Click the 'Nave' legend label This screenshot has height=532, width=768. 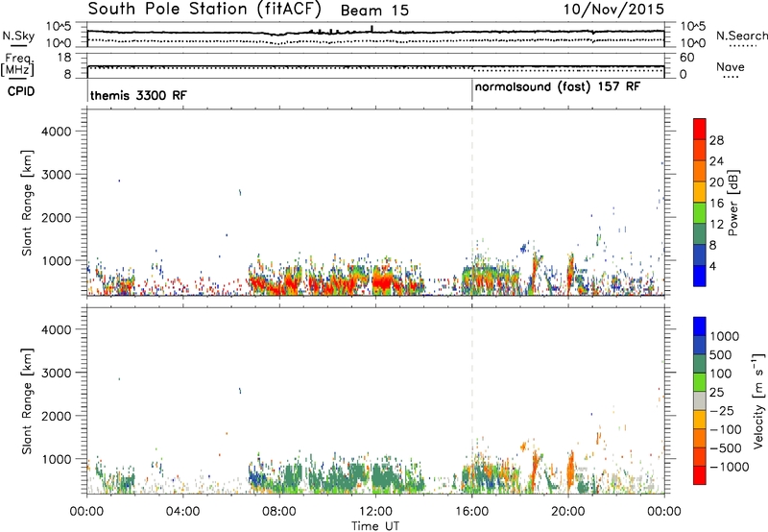pyautogui.click(x=730, y=66)
